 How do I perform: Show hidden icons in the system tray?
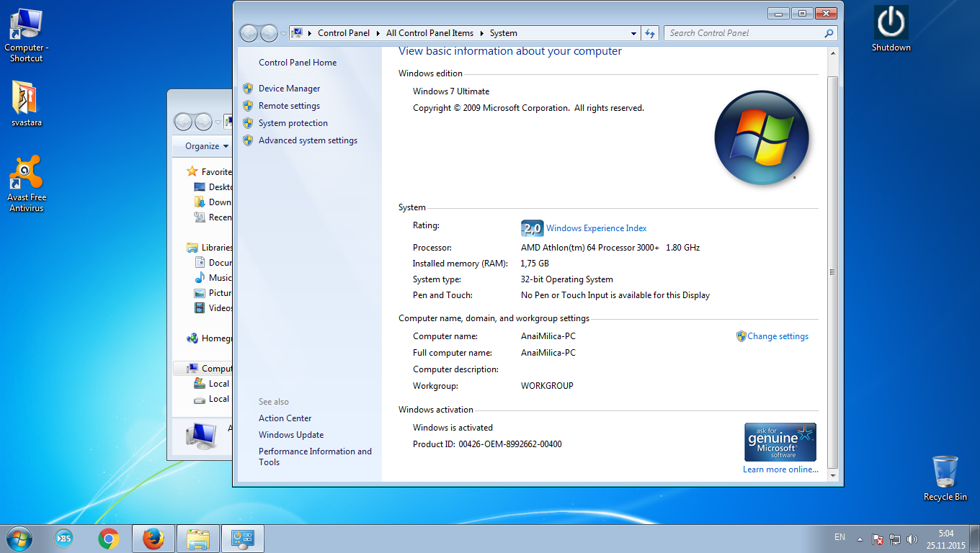coord(860,539)
